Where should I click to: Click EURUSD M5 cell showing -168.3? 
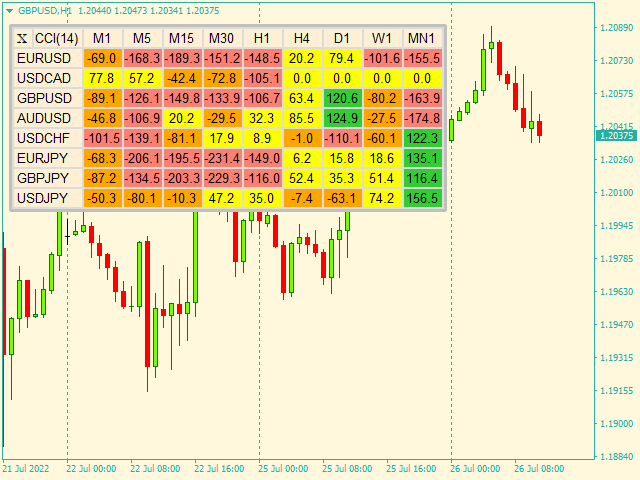coord(142,58)
